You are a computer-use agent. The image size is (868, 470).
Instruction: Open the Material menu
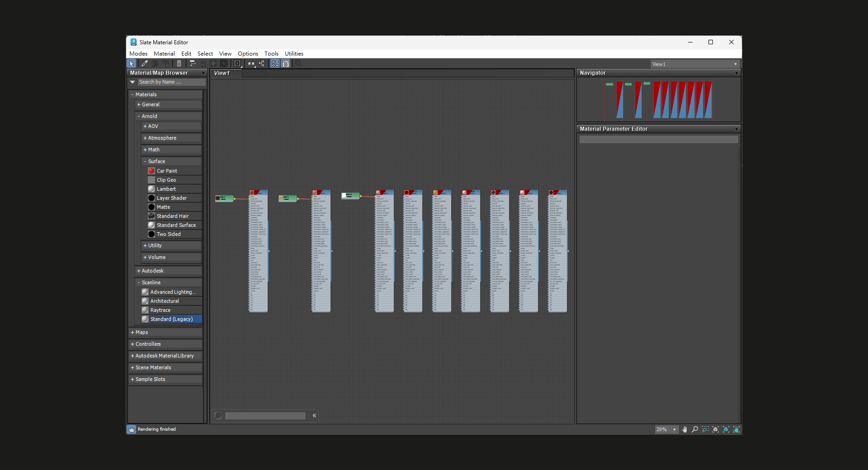[x=164, y=54]
